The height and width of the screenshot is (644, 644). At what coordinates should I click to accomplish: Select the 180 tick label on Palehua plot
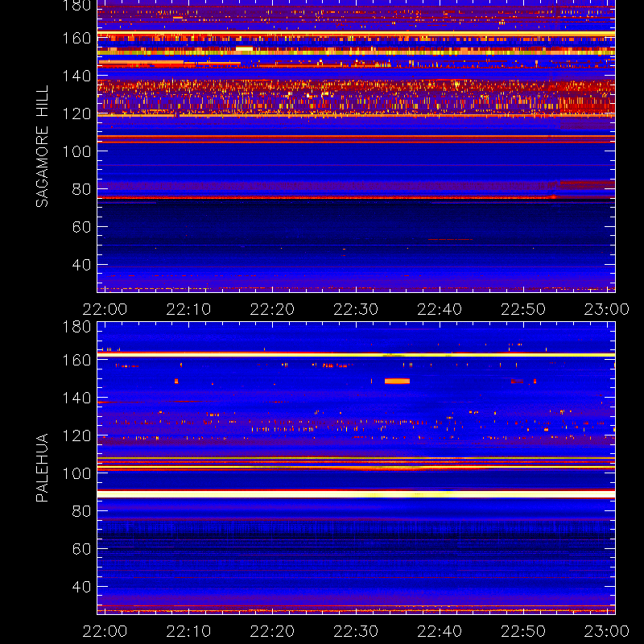(76, 327)
